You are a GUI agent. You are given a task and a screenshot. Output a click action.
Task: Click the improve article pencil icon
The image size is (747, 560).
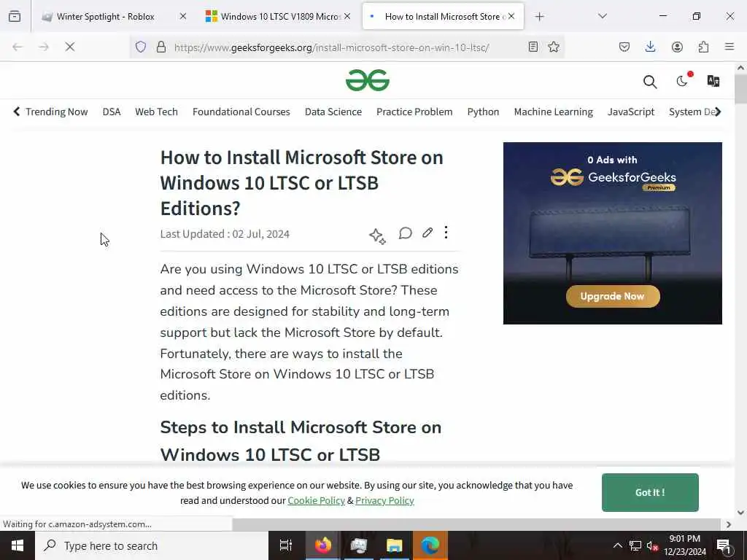427,233
